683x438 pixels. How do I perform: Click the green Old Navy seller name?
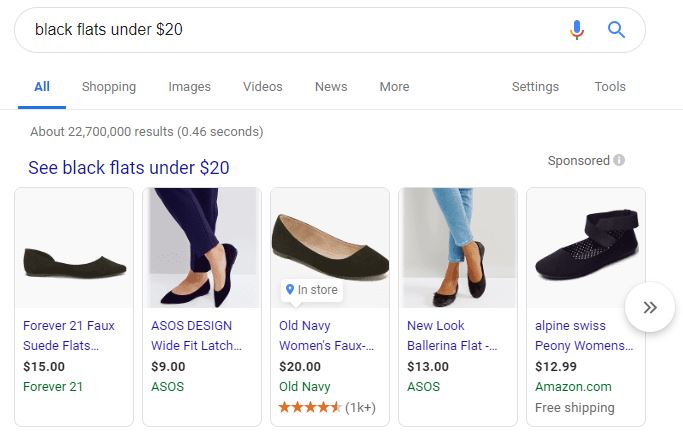[304, 387]
